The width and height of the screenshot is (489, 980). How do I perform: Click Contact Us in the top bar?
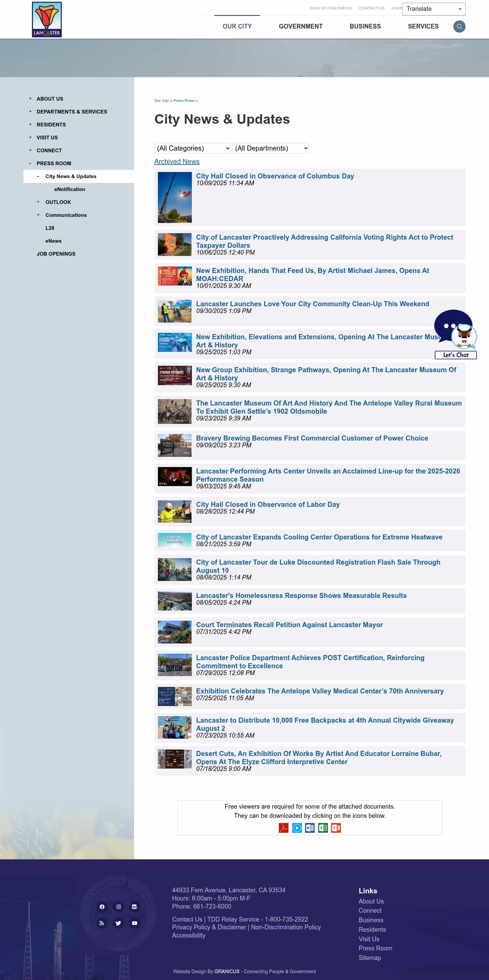click(x=372, y=8)
